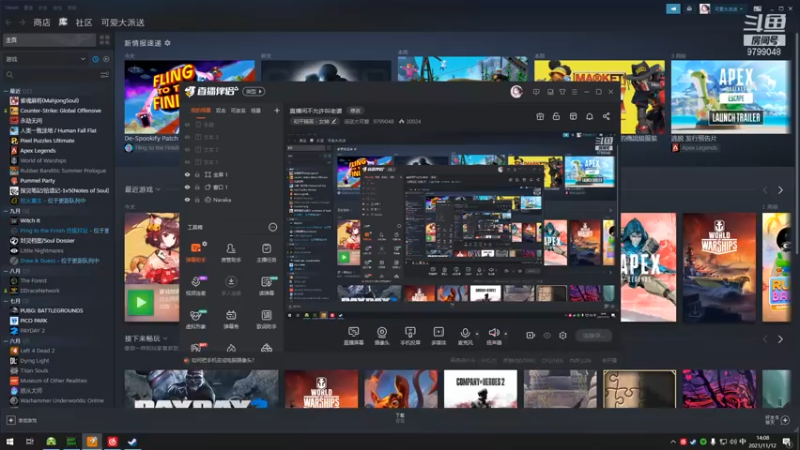Collapse the 九月 group in Steam library
The image size is (800, 450).
6,211
